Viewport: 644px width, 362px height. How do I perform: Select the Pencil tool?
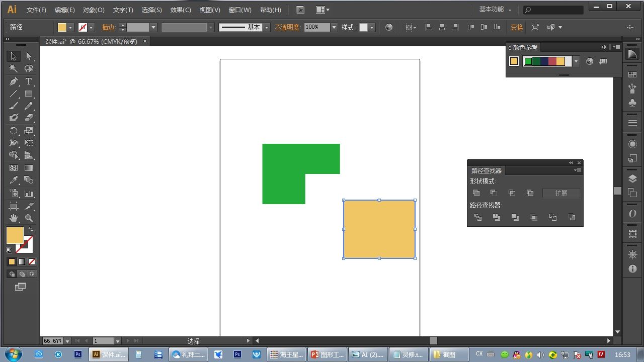(29, 106)
